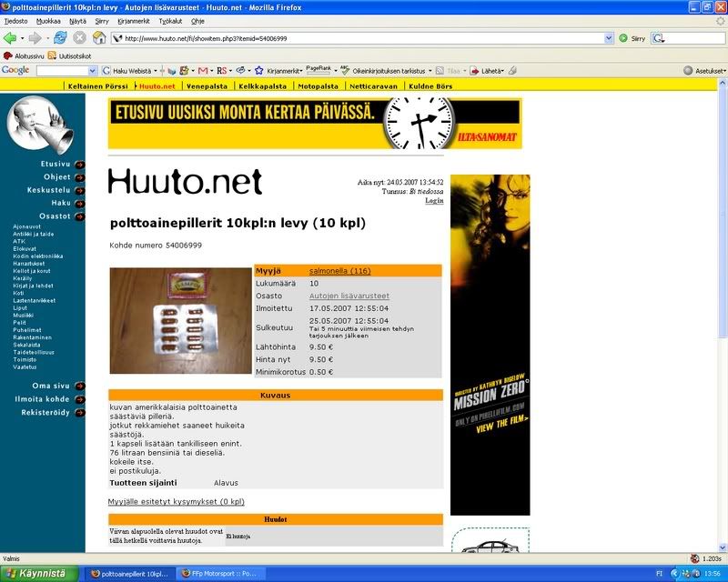Open the Tiedosto menu
The image size is (728, 582).
(15, 21)
